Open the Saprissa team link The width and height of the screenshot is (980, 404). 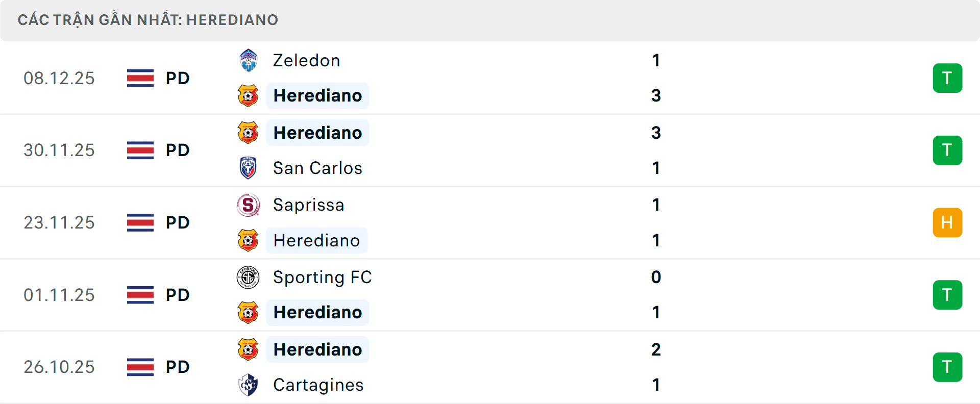pos(308,205)
